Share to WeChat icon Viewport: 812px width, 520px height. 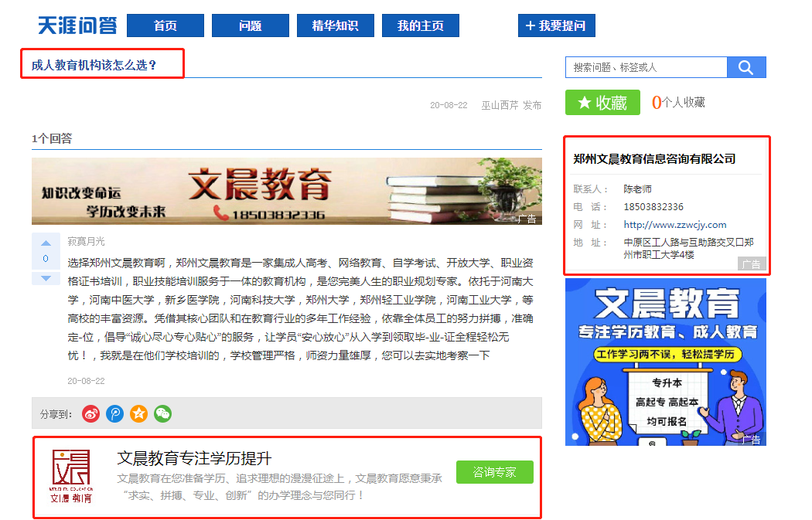(162, 414)
